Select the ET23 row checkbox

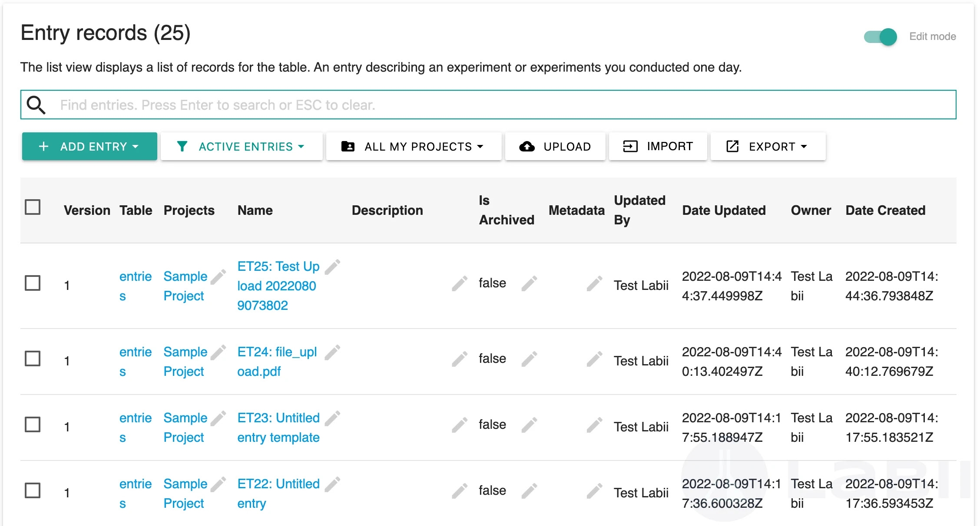[33, 424]
